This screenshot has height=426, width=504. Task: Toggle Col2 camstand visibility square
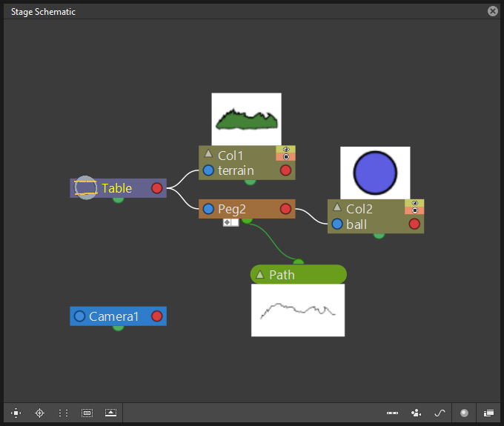(x=414, y=210)
